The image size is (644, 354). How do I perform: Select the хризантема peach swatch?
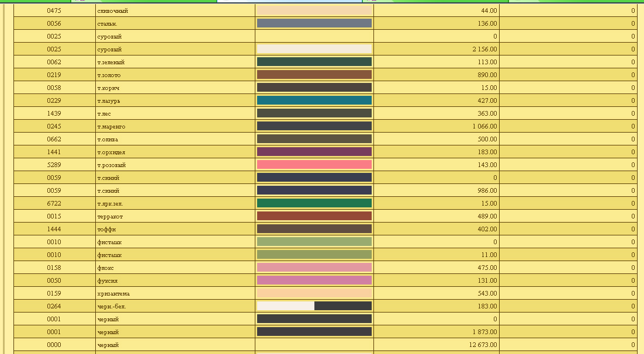[314, 293]
